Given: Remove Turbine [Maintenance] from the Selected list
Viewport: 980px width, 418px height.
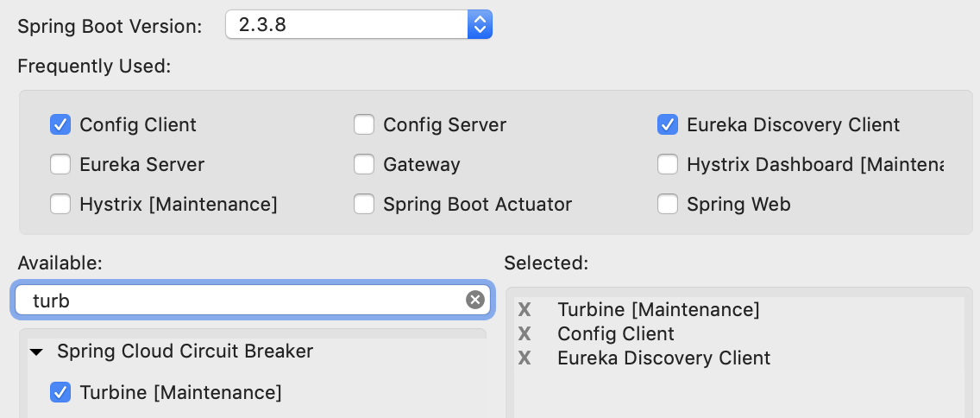Looking at the screenshot, I should tap(525, 309).
